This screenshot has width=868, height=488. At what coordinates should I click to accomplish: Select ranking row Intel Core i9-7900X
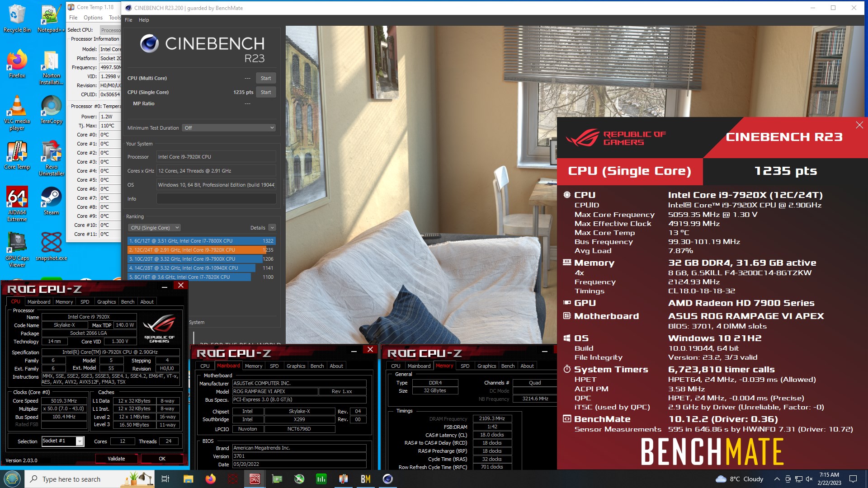click(x=202, y=259)
